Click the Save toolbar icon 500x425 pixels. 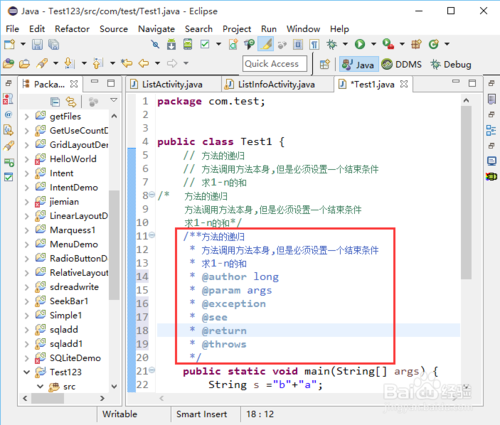click(x=37, y=44)
